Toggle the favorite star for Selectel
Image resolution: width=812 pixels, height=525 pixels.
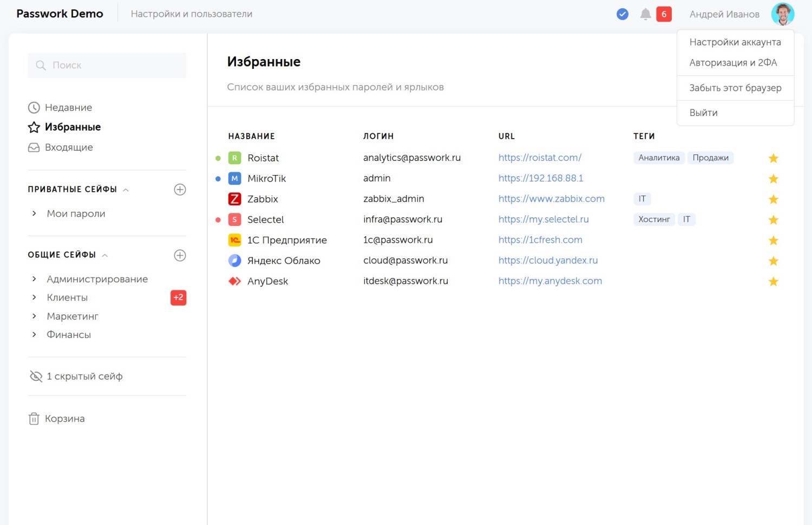(773, 220)
